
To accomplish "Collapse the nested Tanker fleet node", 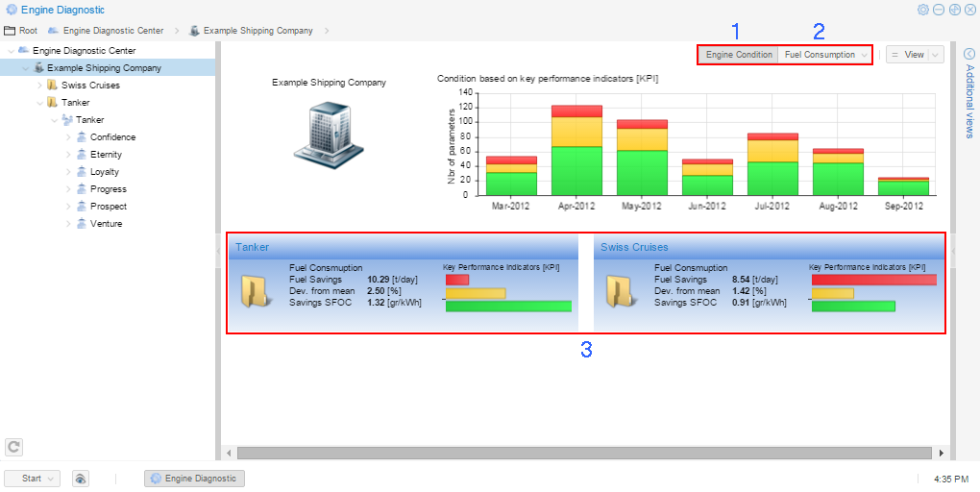I will click(55, 119).
